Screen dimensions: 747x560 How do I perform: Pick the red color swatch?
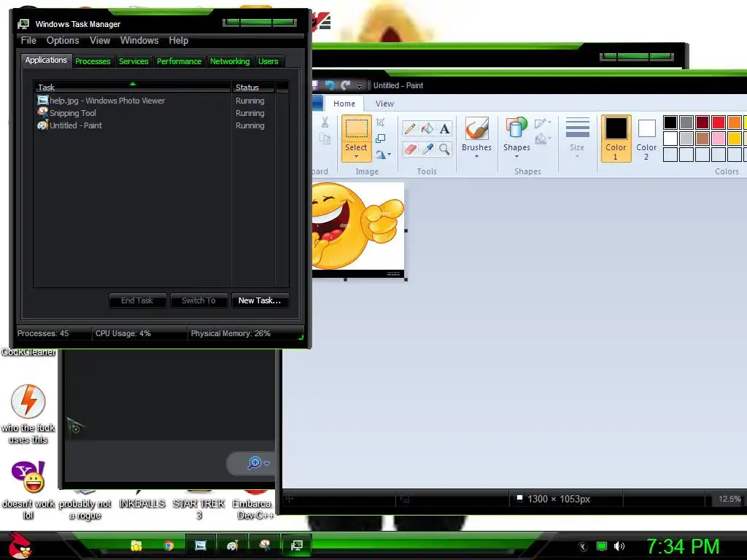pos(719,122)
